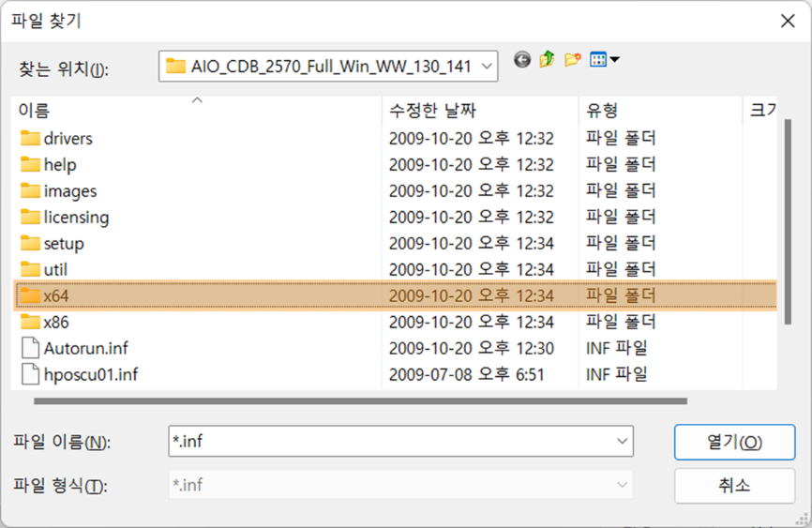Click the licensing folder name

(x=76, y=217)
